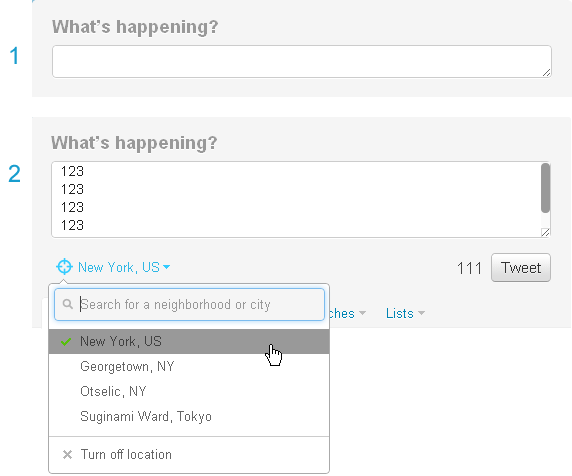The image size is (572, 476).
Task: Click the tweet box scrollbar thumb
Action: (545, 188)
